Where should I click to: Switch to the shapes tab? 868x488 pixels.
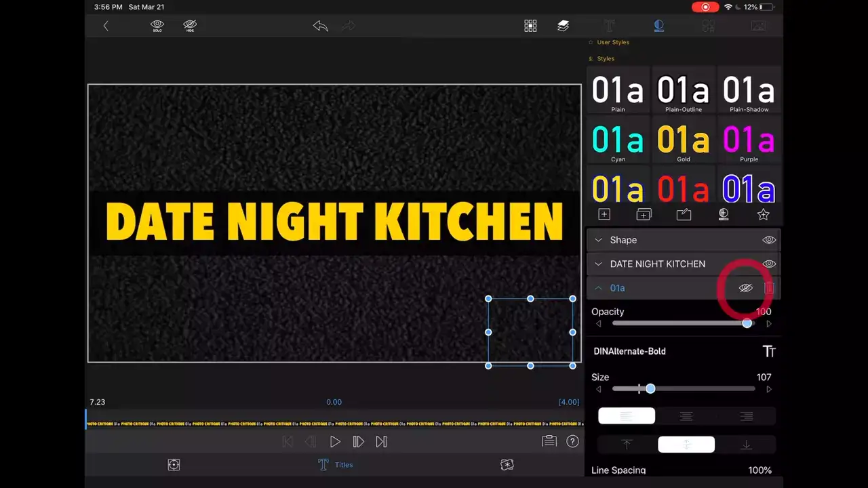tap(708, 26)
